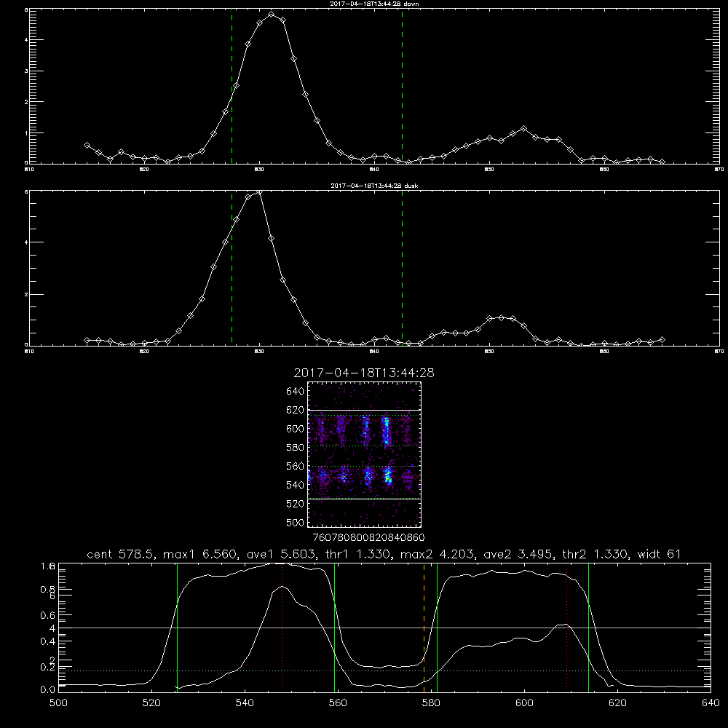This screenshot has height=728, width=728.
Task: Select the orange dashed center line in bottom plot
Action: pos(424,629)
